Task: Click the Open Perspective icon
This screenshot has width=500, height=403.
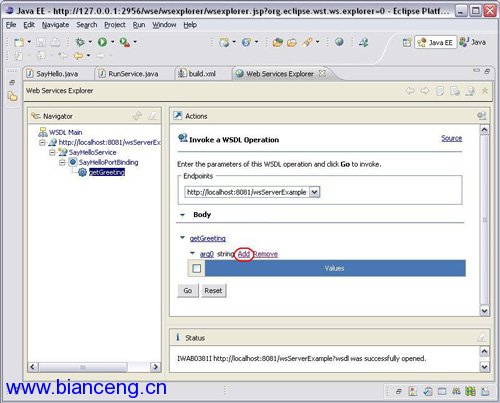Action: pyautogui.click(x=407, y=42)
